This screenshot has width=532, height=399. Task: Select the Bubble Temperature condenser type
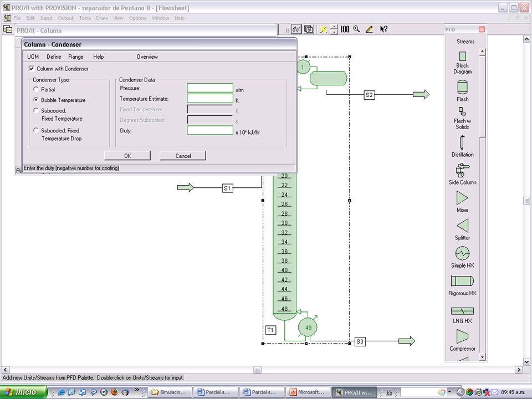coord(36,100)
